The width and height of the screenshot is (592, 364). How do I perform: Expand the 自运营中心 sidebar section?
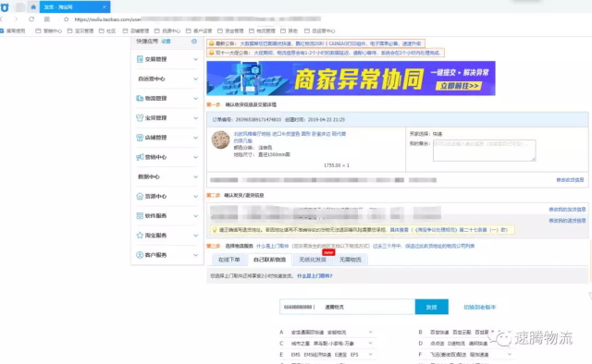click(195, 79)
